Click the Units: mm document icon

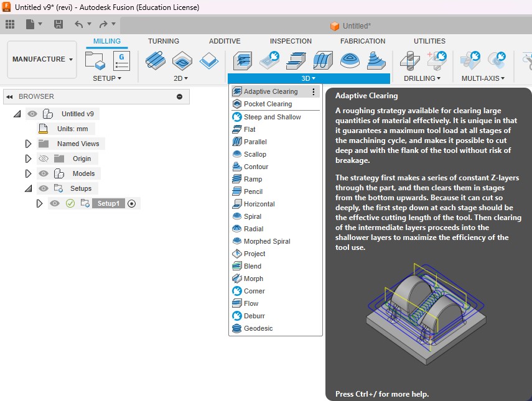pos(43,129)
